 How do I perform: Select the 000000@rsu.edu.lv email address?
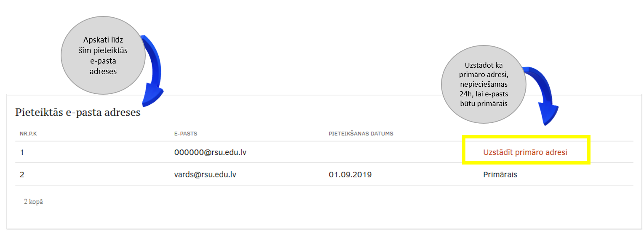210,152
